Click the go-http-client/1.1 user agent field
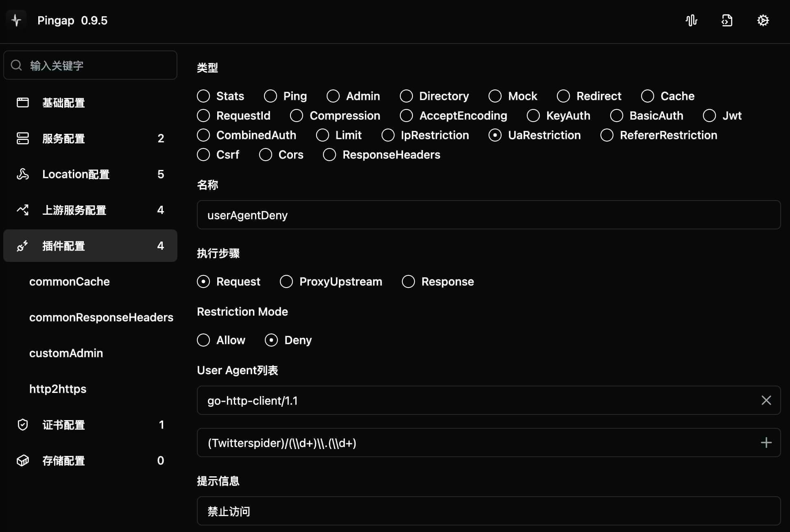 click(x=489, y=400)
